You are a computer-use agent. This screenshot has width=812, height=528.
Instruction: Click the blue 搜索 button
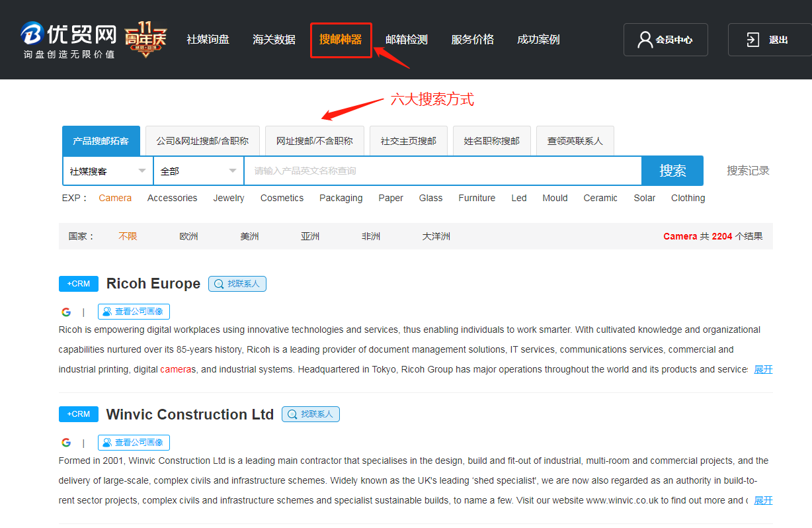[672, 171]
